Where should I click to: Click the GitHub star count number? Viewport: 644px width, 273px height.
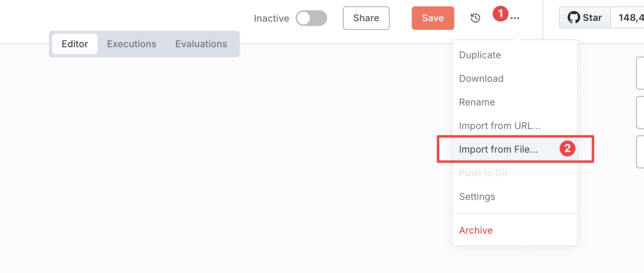point(630,18)
